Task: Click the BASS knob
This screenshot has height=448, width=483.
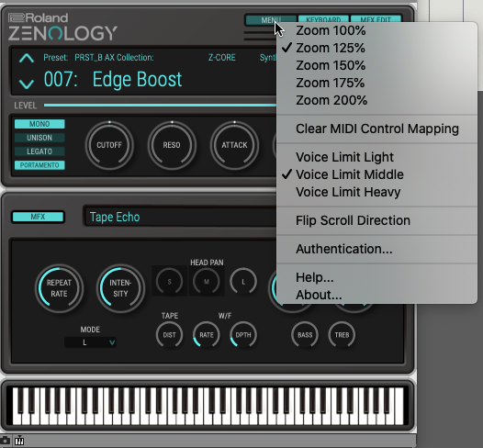Action: click(x=305, y=335)
